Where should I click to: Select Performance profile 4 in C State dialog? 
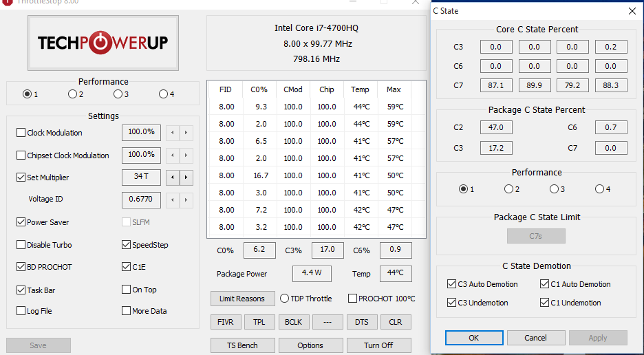click(x=599, y=189)
